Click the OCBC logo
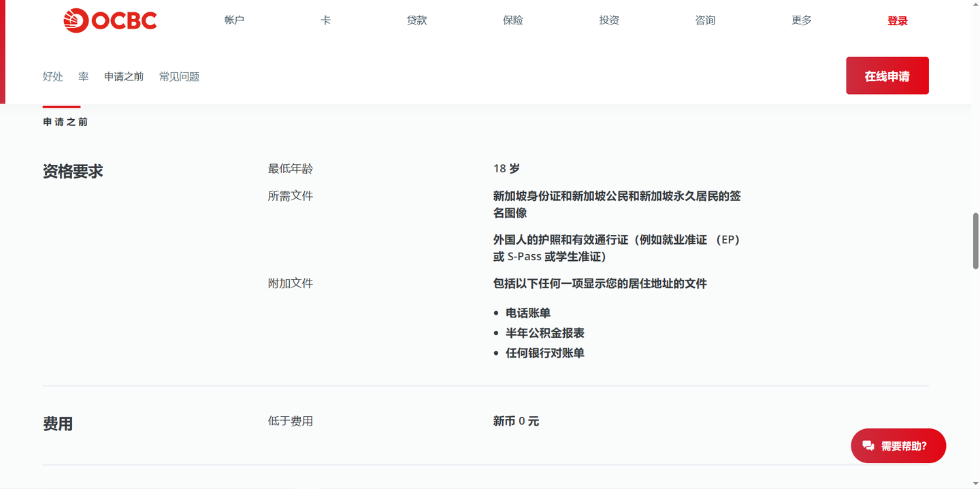Screen dimensions: 980x489 (x=109, y=20)
